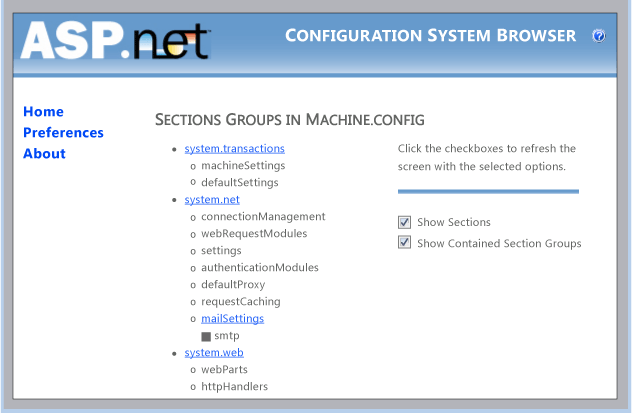Open the Home navigation link
This screenshot has width=632, height=413.
click(x=44, y=112)
